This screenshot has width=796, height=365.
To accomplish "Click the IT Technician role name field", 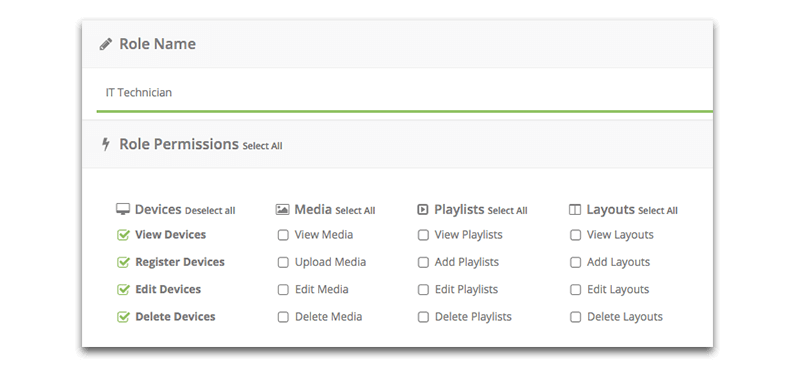I will pyautogui.click(x=405, y=92).
